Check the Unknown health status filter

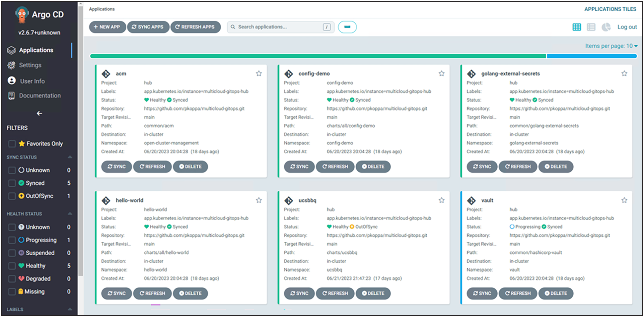[x=12, y=227]
